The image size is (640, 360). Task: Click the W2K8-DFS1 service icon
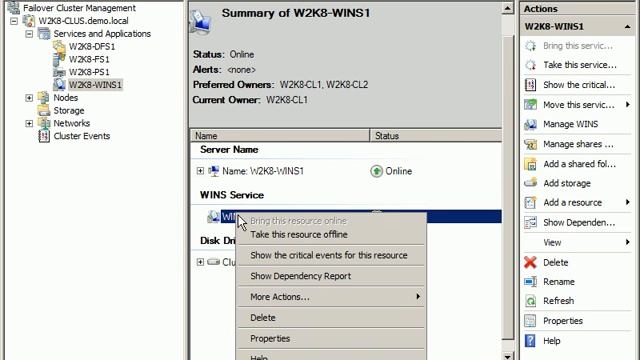pos(59,47)
